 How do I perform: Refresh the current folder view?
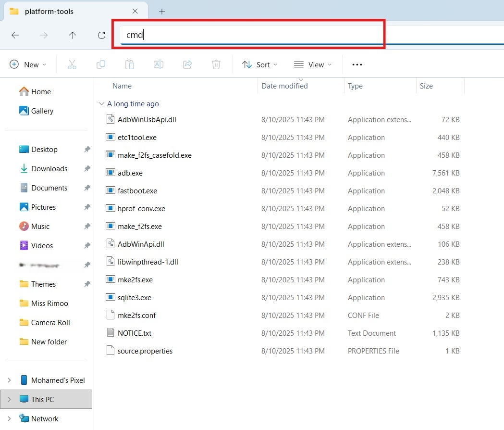pyautogui.click(x=101, y=35)
